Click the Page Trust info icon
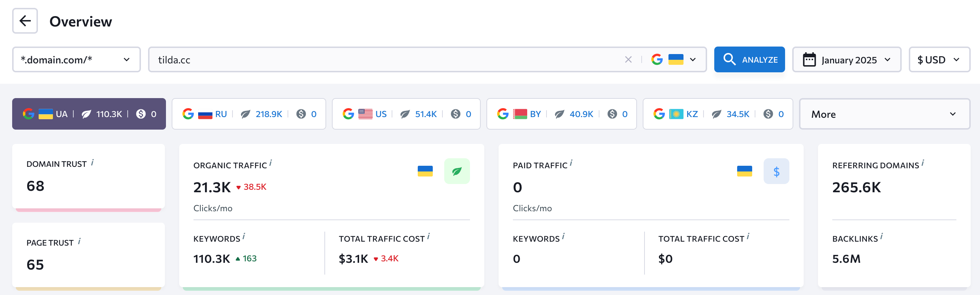This screenshot has width=980, height=295. (x=79, y=241)
